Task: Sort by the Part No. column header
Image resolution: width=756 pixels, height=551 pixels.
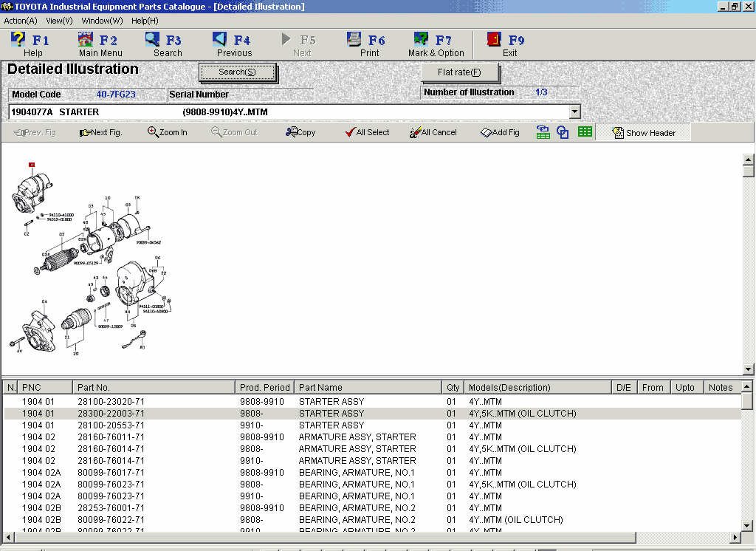Action: pos(154,388)
